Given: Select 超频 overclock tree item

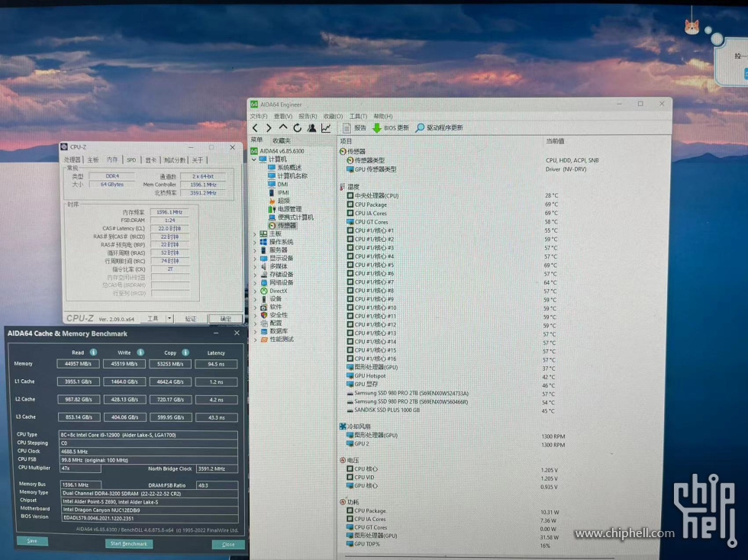Looking at the screenshot, I should tap(279, 201).
